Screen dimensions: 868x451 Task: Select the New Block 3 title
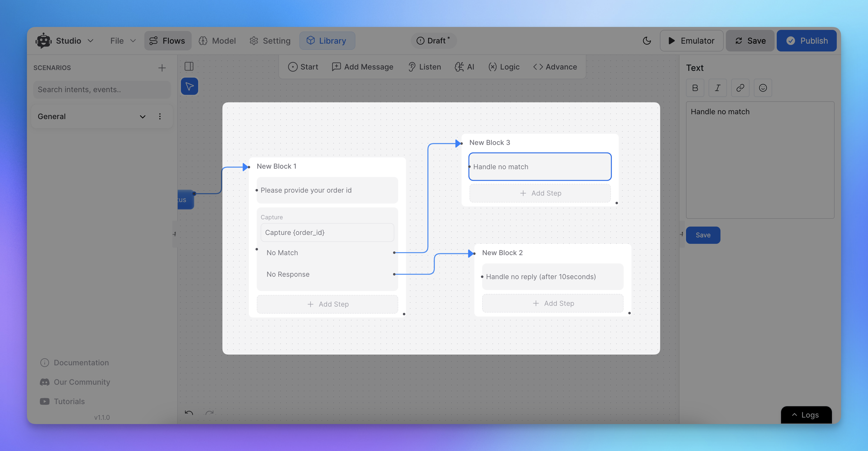point(490,143)
